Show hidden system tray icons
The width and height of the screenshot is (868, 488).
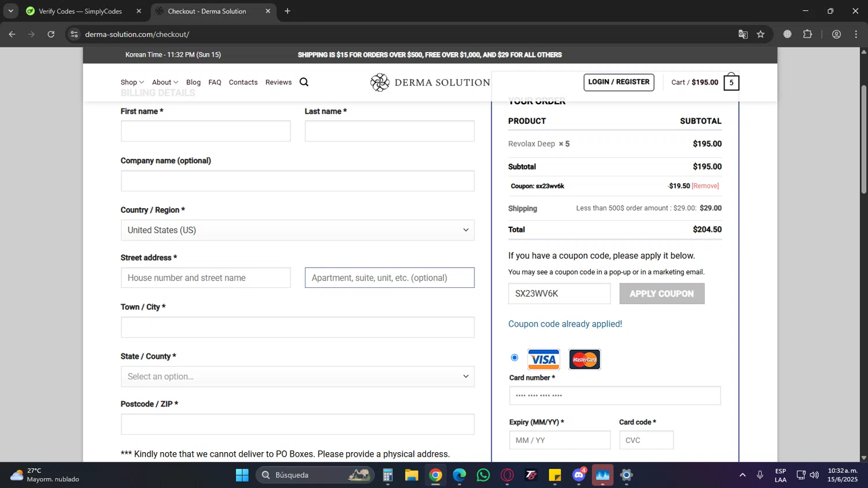click(x=742, y=475)
